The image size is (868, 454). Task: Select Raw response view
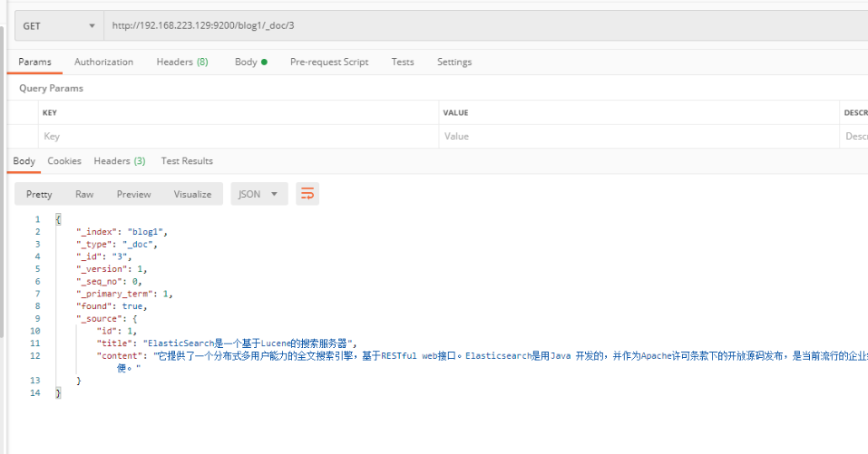(84, 194)
